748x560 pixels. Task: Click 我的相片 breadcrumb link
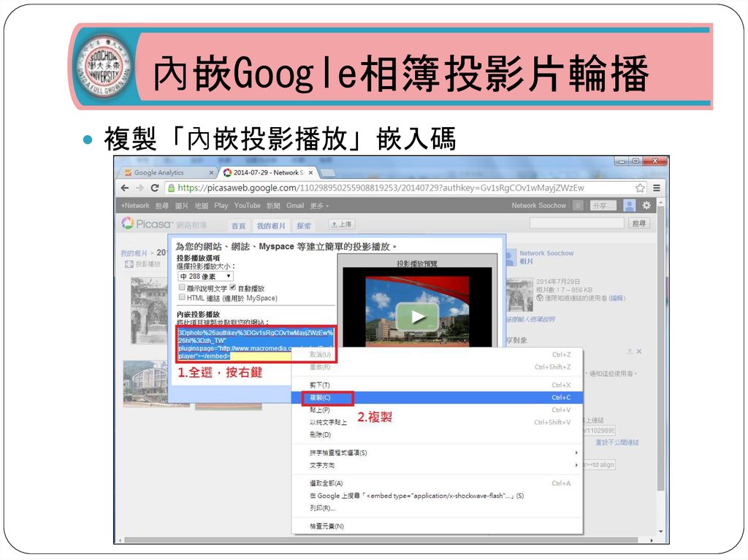click(x=134, y=253)
